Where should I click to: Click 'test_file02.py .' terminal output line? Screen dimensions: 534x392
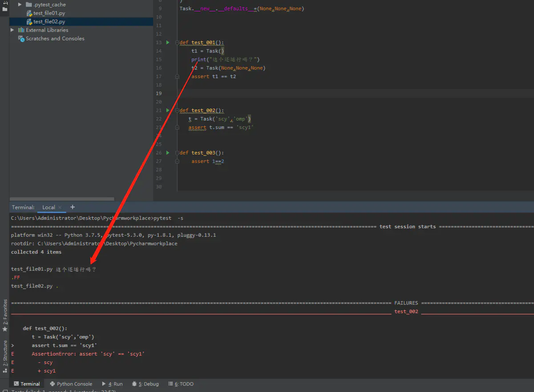click(x=34, y=286)
